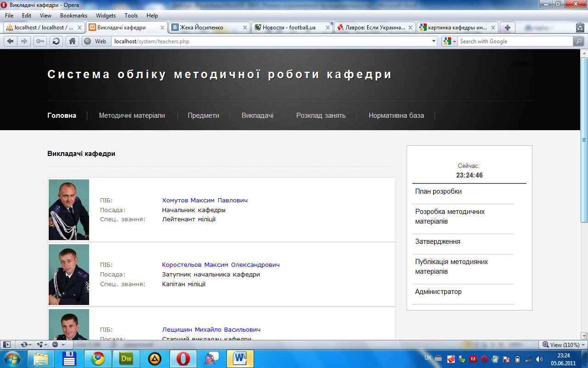This screenshot has width=588, height=368.
Task: Open Action Center flag tray icon
Action: click(x=506, y=359)
